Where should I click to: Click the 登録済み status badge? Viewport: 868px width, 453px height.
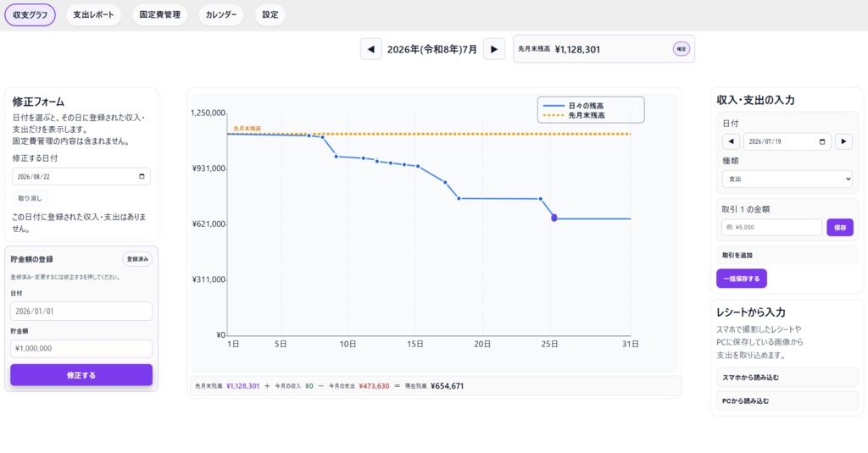point(137,259)
